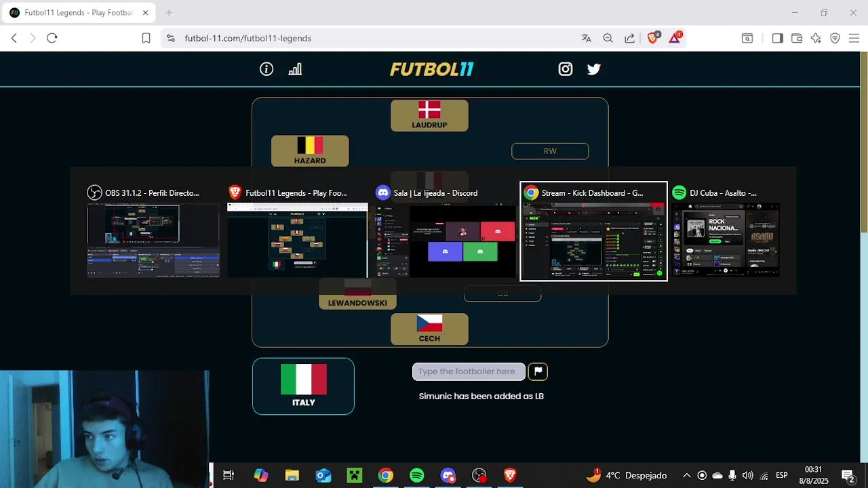The image size is (868, 488).
Task: Open Outlook from the taskbar
Action: pyautogui.click(x=323, y=475)
